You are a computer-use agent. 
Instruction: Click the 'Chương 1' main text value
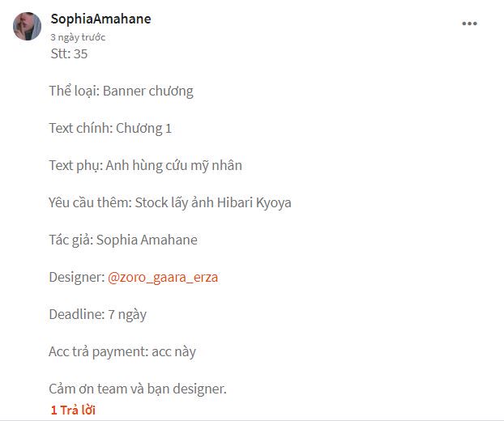144,128
